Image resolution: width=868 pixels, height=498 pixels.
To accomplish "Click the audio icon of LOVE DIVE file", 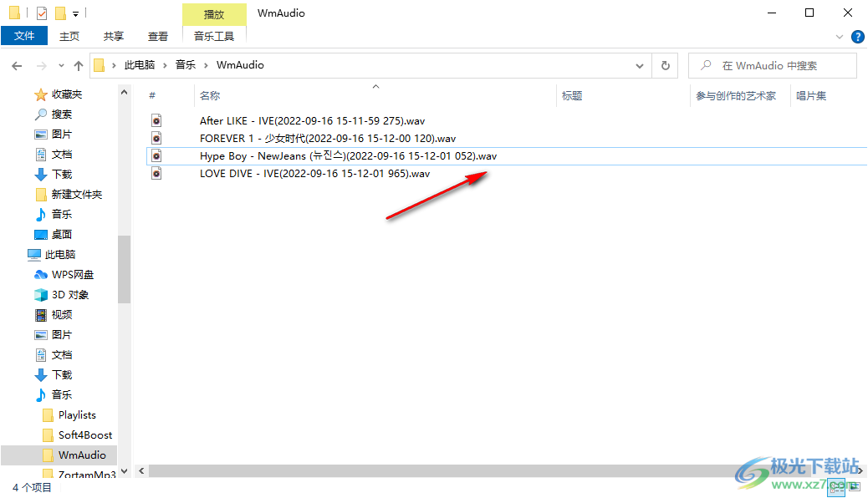I will [x=156, y=174].
